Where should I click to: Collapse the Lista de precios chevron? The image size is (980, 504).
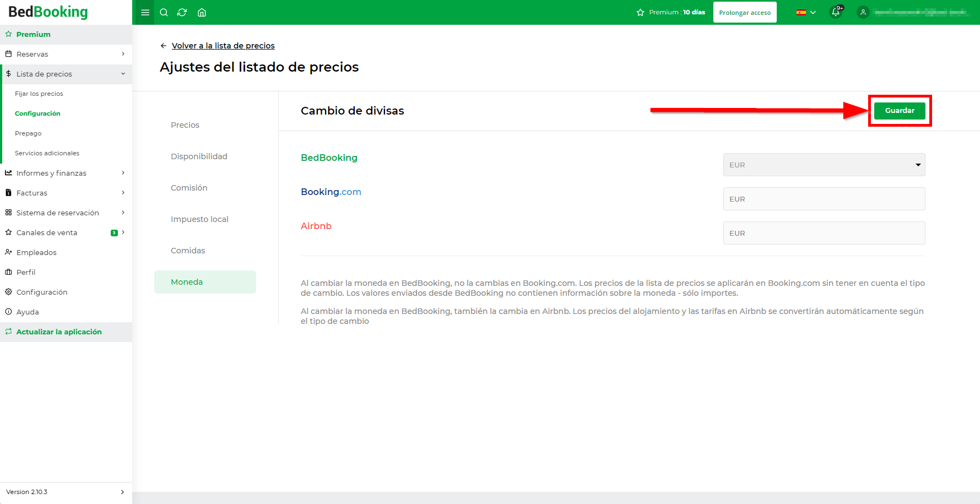pyautogui.click(x=123, y=74)
